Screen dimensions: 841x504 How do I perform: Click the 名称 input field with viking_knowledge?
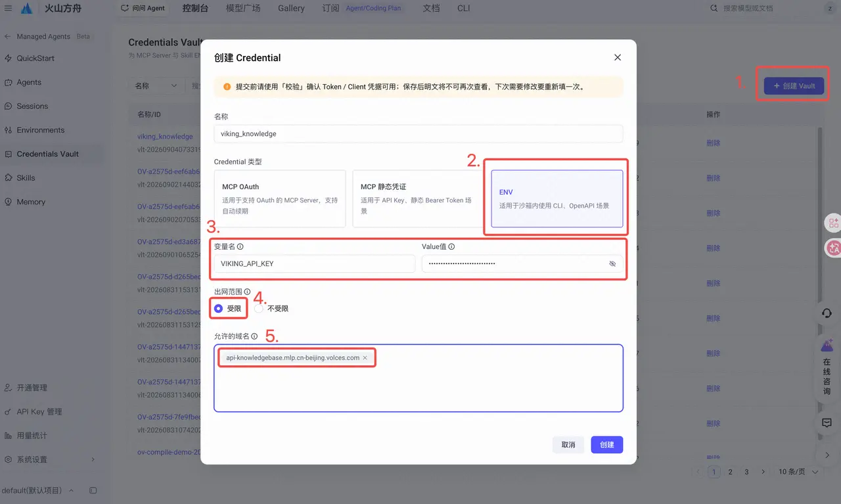pos(418,133)
